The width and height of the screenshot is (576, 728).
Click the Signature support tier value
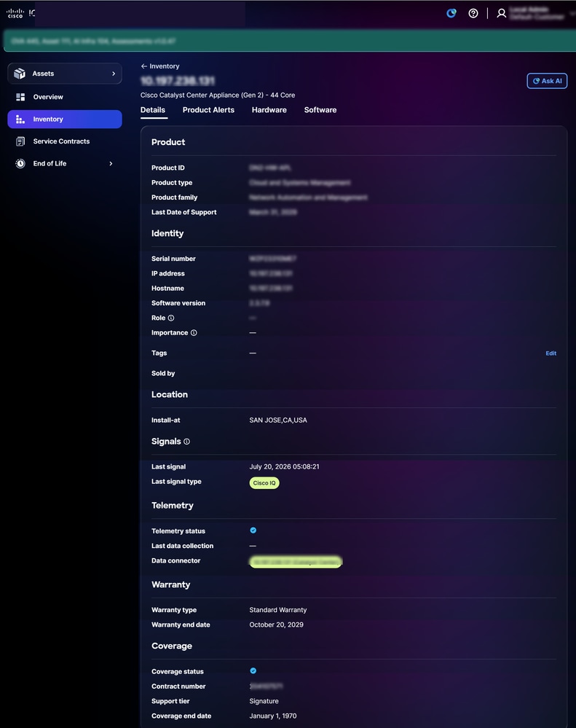pos(264,701)
